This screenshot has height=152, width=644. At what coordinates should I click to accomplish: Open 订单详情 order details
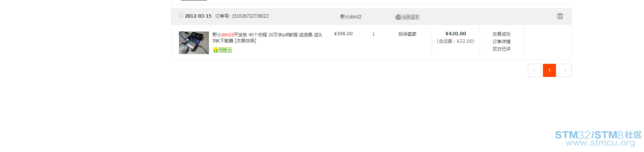[501, 42]
